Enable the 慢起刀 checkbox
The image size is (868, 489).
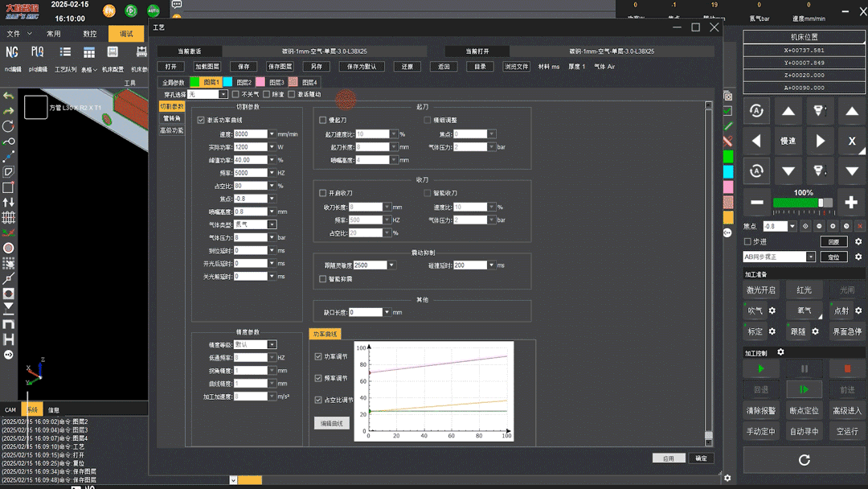tap(323, 120)
